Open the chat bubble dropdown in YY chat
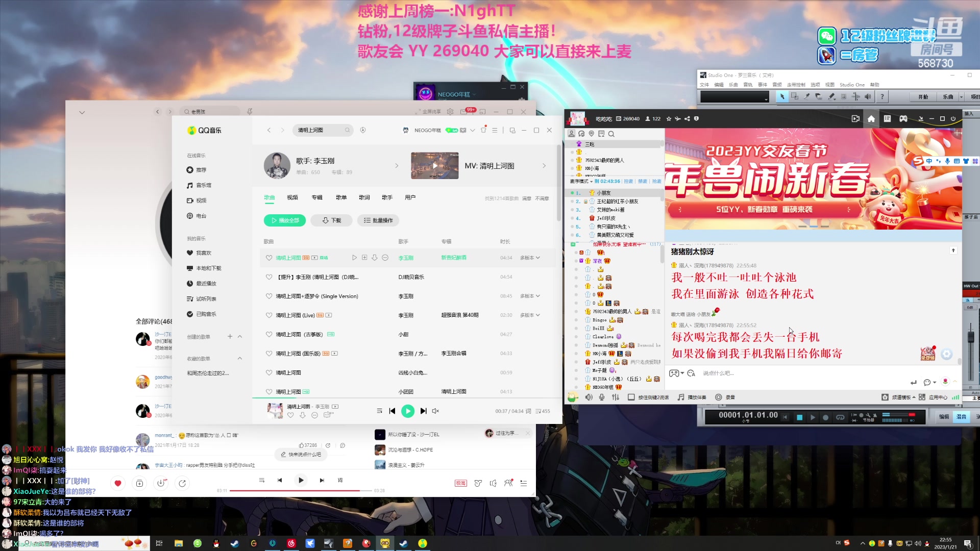Image resolution: width=980 pixels, height=551 pixels. (x=929, y=383)
